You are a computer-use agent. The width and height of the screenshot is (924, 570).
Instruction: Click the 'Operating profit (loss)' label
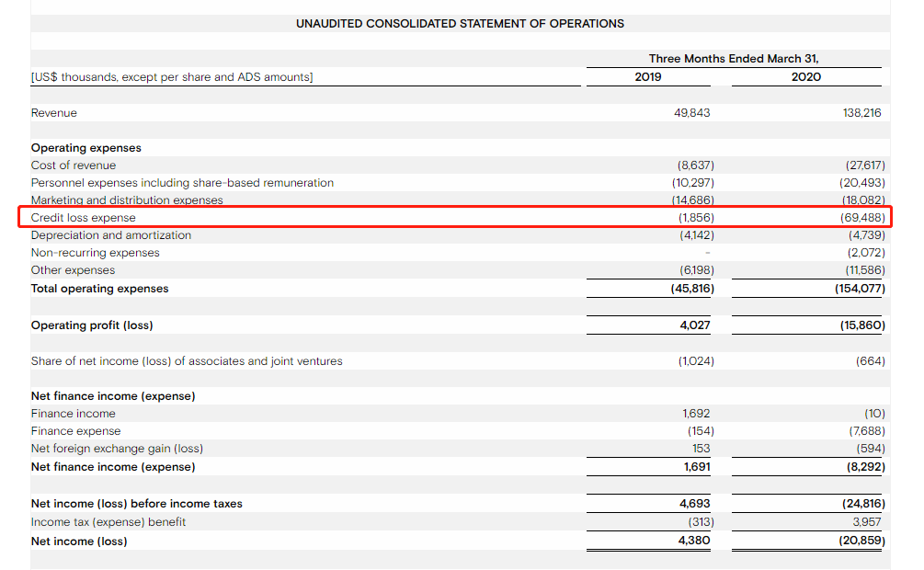(x=92, y=325)
